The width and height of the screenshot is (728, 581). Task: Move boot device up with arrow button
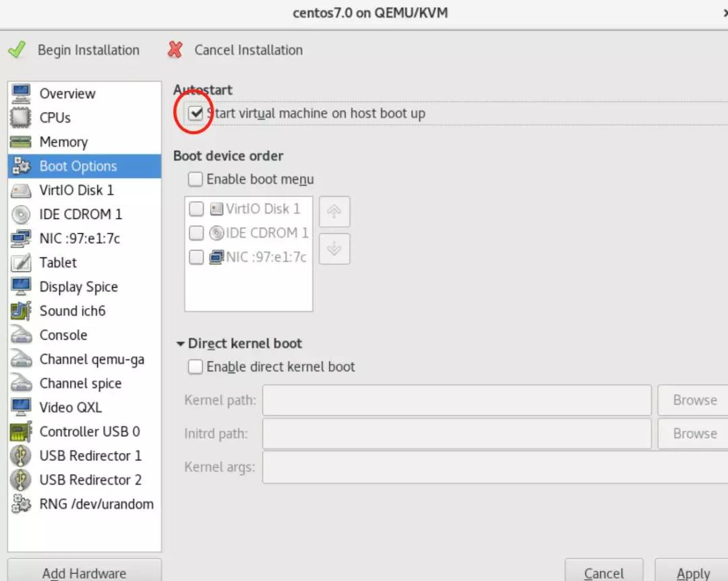pyautogui.click(x=334, y=212)
